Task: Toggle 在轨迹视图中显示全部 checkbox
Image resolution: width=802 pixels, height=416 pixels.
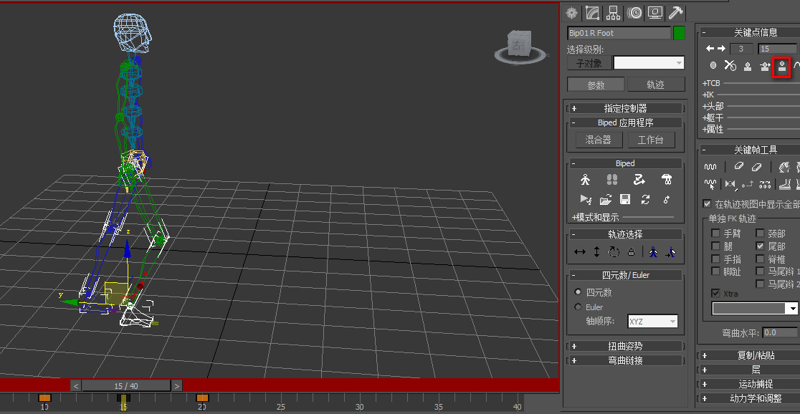Action: 707,204
